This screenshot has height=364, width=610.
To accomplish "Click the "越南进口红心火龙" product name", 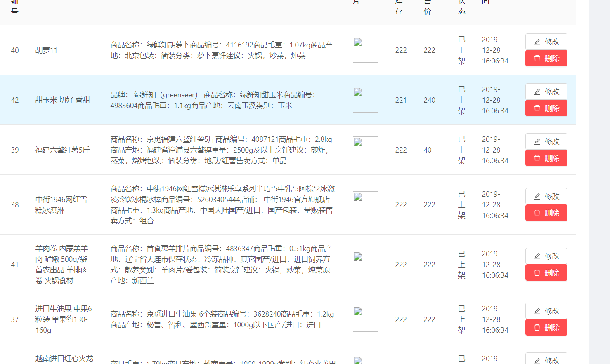I will click(64, 359).
